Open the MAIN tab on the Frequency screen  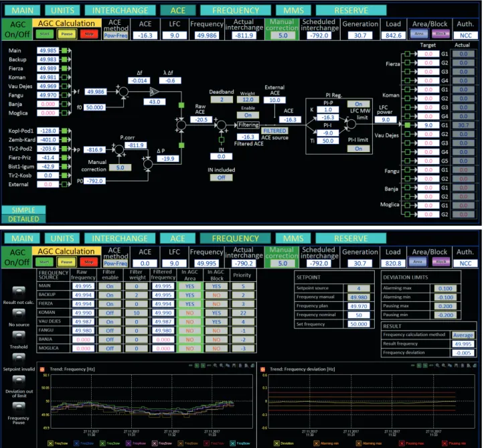(22, 238)
